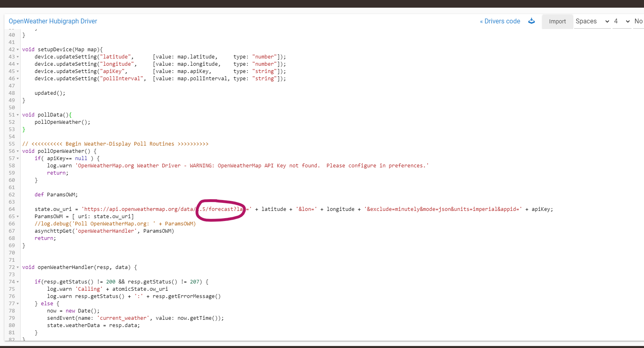Click the asynchttpGet call on line 67
Image resolution: width=644 pixels, height=348 pixels.
[x=105, y=231]
